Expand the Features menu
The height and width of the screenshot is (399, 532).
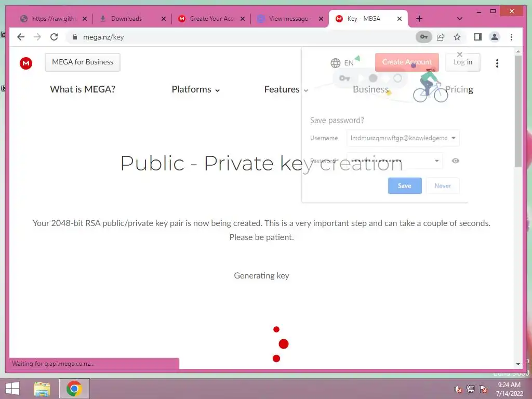point(286,89)
